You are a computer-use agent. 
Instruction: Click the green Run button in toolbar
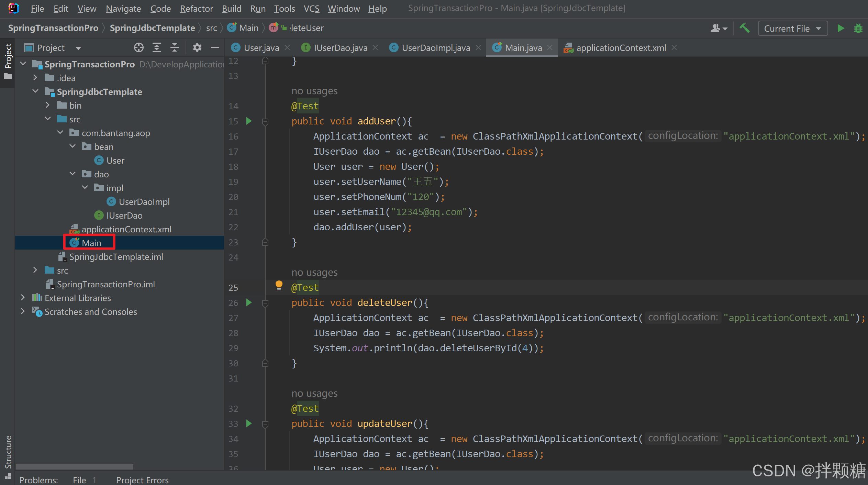point(841,28)
